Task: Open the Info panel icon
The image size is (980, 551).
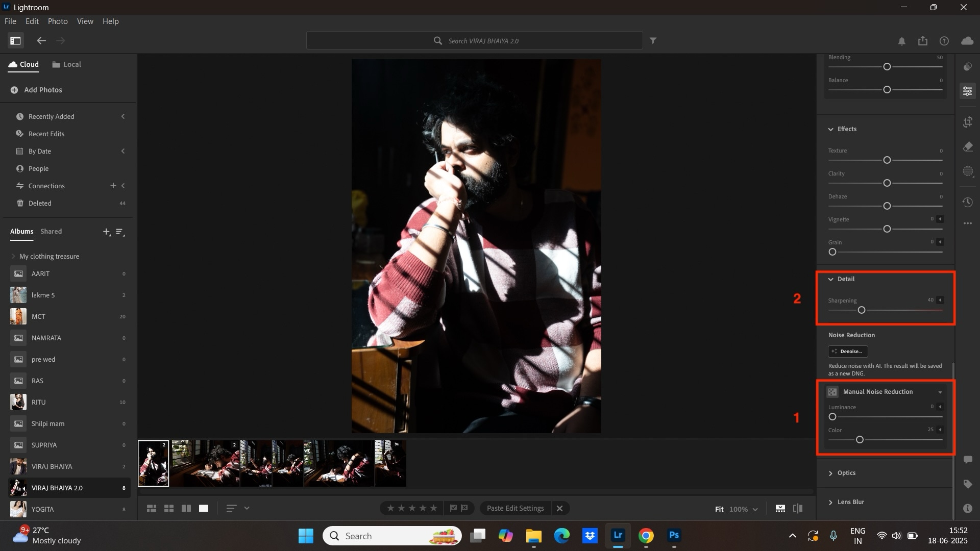Action: point(968,509)
